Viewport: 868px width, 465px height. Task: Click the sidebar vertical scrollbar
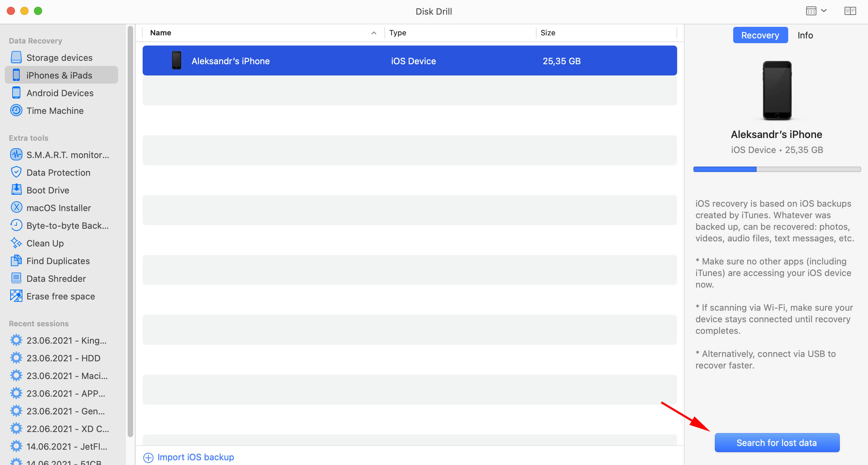[130, 231]
